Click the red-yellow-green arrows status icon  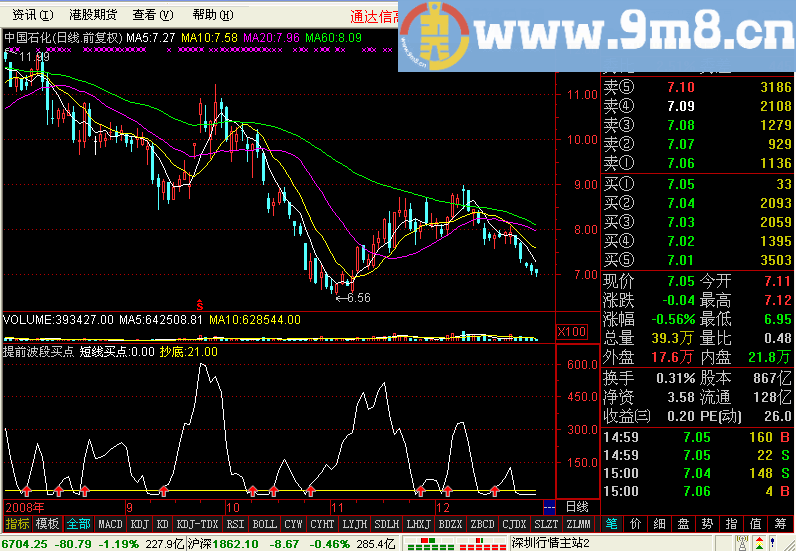(759, 544)
